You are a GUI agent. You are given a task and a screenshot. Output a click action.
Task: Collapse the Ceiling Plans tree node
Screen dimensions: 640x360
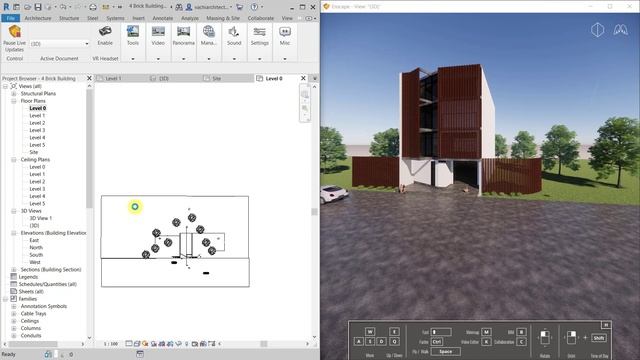[14, 160]
